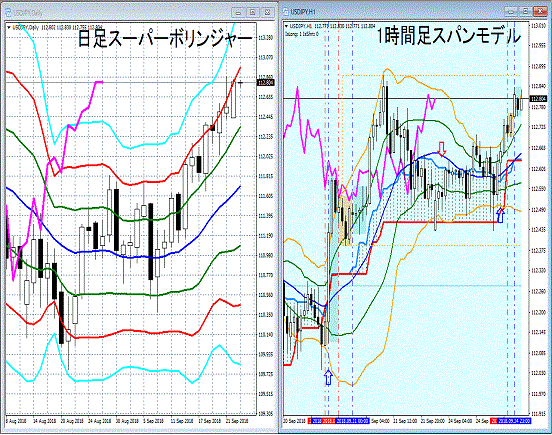Open the H1 chart symbol dropdown triangle
The width and height of the screenshot is (552, 435).
point(286,26)
